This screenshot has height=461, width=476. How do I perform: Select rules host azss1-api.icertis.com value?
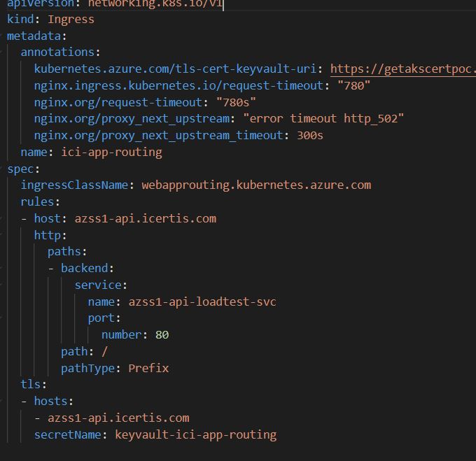pos(146,219)
